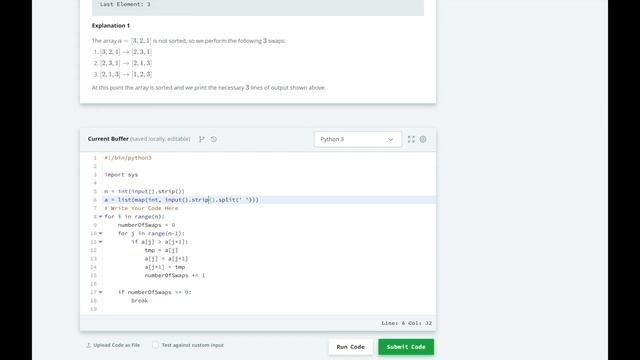Click the 'Explanation 1' heading
The width and height of the screenshot is (640, 360).
coord(111,26)
